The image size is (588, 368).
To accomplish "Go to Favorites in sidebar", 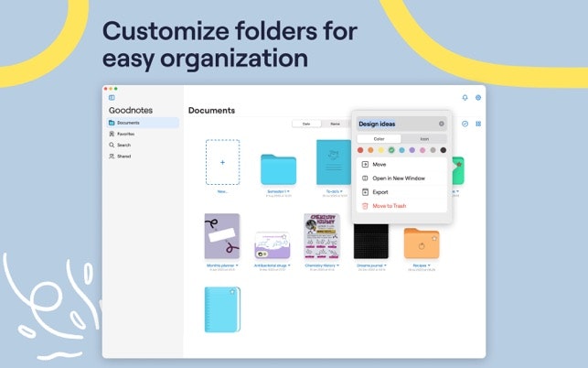I will (x=143, y=134).
